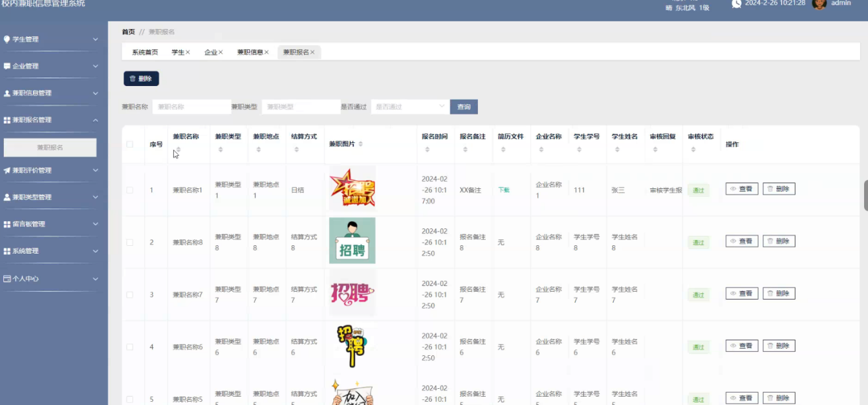Close the 企业 tab with its X

coord(221,52)
